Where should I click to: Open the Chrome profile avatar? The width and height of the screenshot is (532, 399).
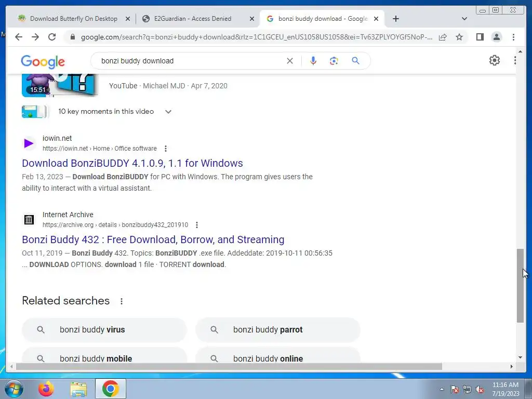coord(496,37)
